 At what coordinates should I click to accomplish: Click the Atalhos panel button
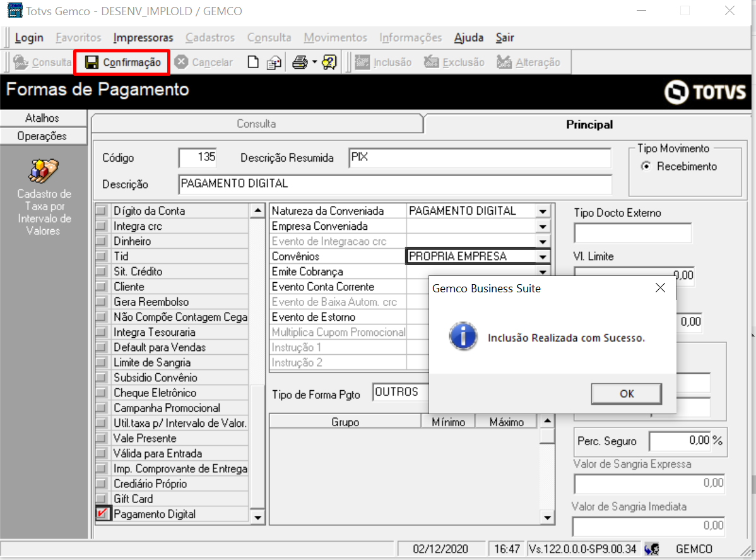pos(43,117)
